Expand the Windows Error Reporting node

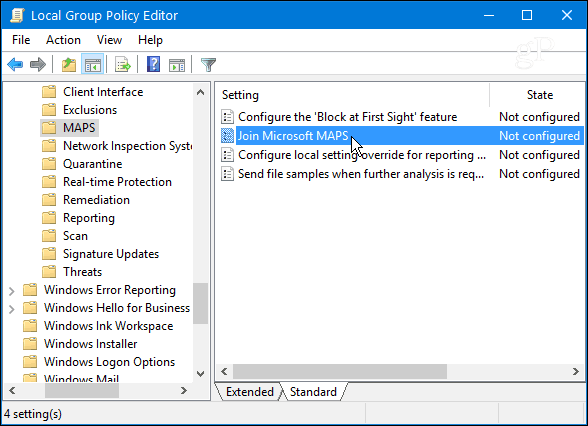tap(12, 291)
